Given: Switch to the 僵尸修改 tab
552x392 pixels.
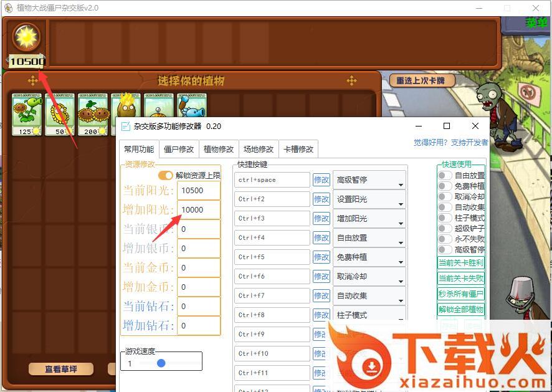Looking at the screenshot, I should pos(178,149).
